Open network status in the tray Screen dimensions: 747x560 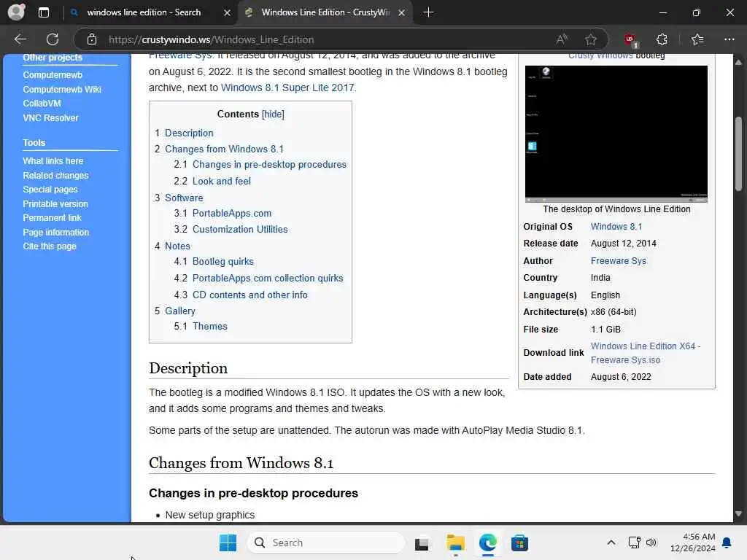[x=634, y=542]
